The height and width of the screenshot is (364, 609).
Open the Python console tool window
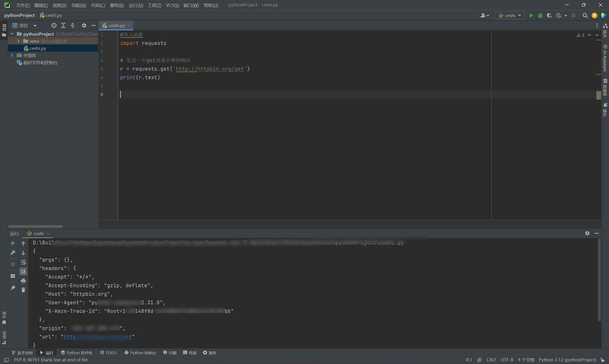point(140,353)
